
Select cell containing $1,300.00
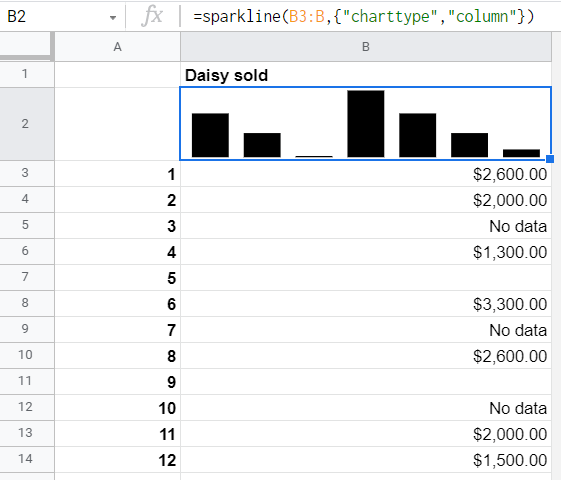(x=366, y=251)
